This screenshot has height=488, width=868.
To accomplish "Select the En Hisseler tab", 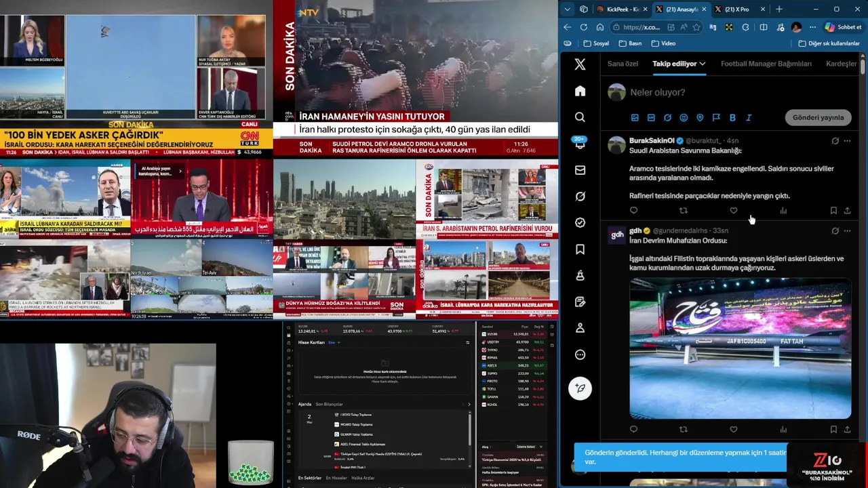I will pyautogui.click(x=336, y=478).
